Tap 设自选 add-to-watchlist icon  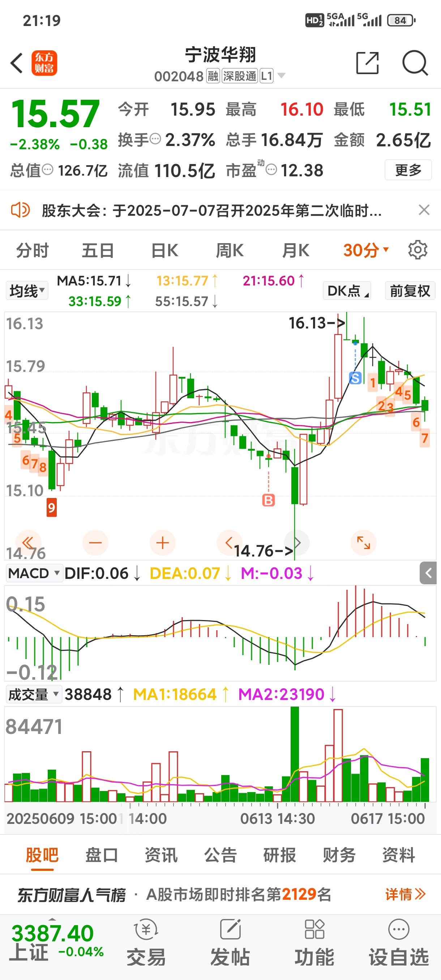[398, 942]
